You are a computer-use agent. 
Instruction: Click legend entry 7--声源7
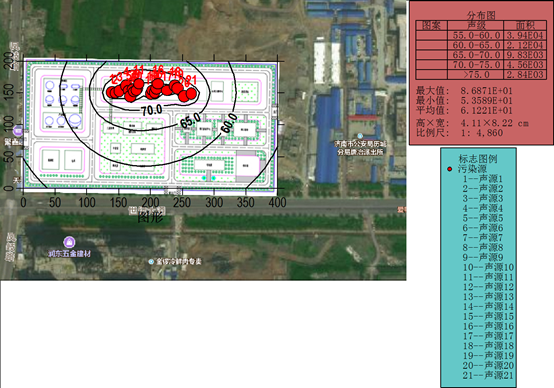[483, 238]
